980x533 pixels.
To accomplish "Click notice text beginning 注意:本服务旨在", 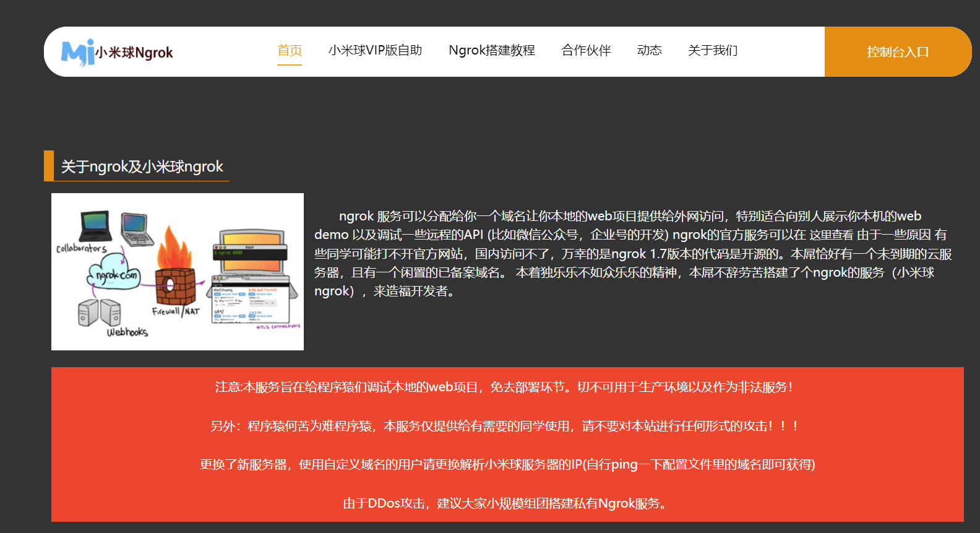I will [504, 387].
